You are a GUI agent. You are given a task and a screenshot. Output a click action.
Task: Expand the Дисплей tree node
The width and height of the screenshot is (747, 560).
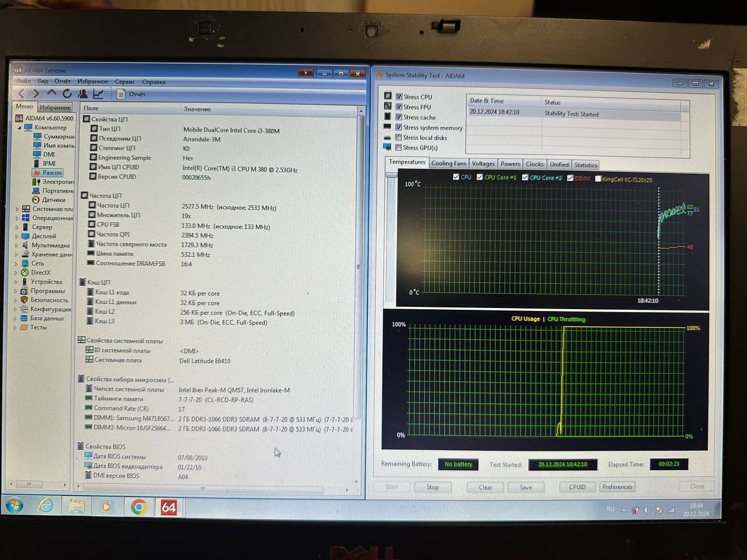pyautogui.click(x=16, y=236)
